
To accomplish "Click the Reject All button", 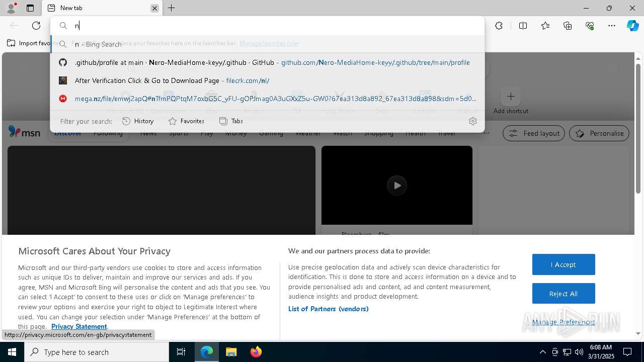I will click(x=563, y=294).
